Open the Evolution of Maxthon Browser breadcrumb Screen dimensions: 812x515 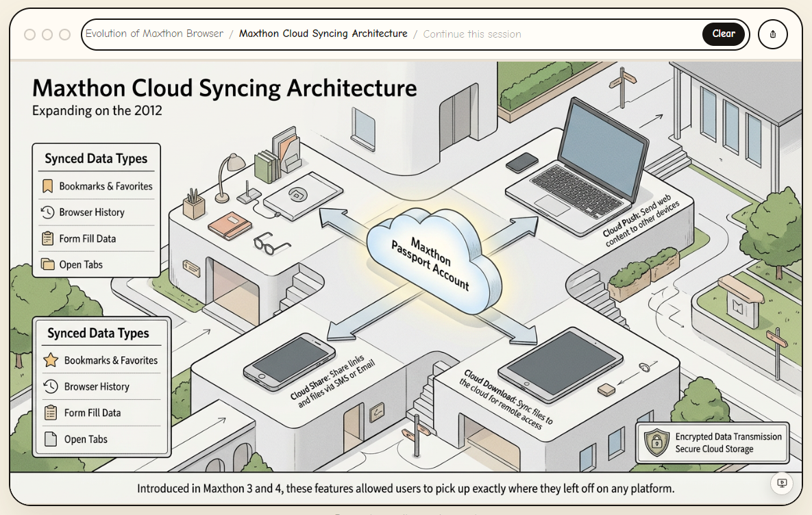click(154, 34)
